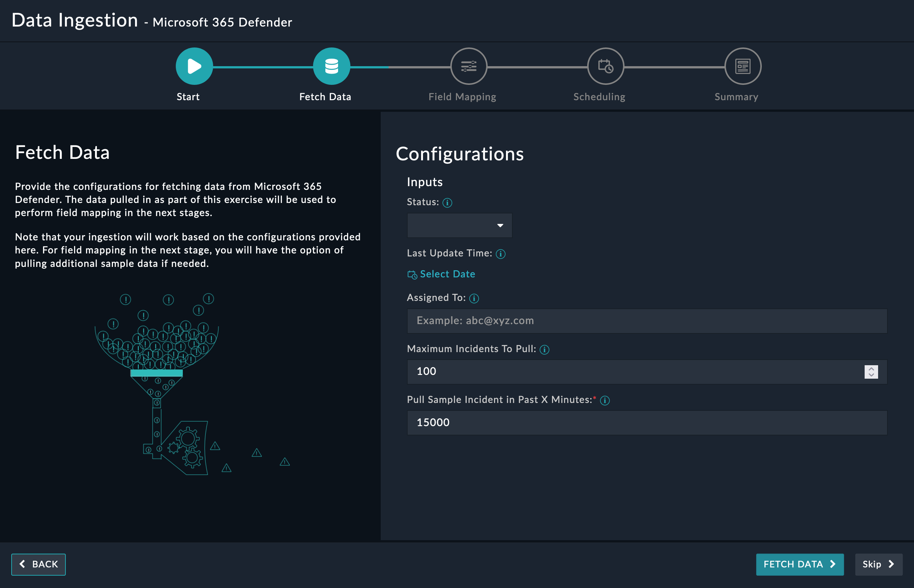This screenshot has height=588, width=914.
Task: Click the Scheduling calendar-clock icon
Action: coord(605,66)
